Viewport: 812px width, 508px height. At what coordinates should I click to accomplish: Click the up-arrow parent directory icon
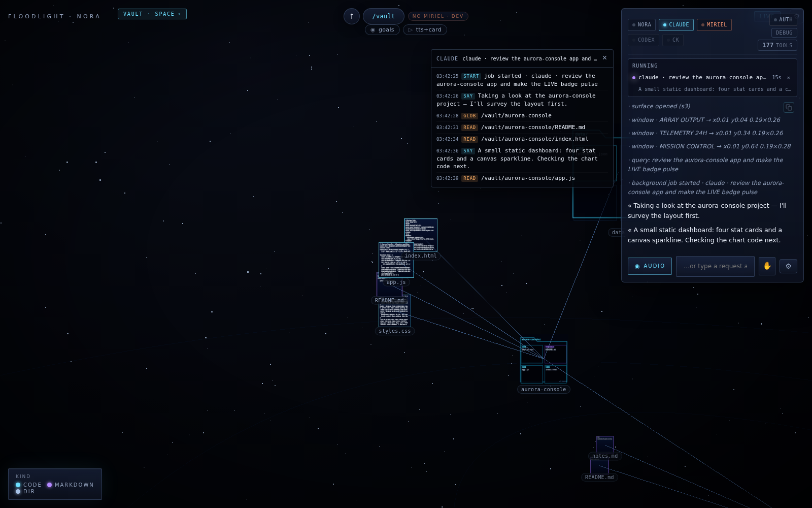click(x=352, y=16)
